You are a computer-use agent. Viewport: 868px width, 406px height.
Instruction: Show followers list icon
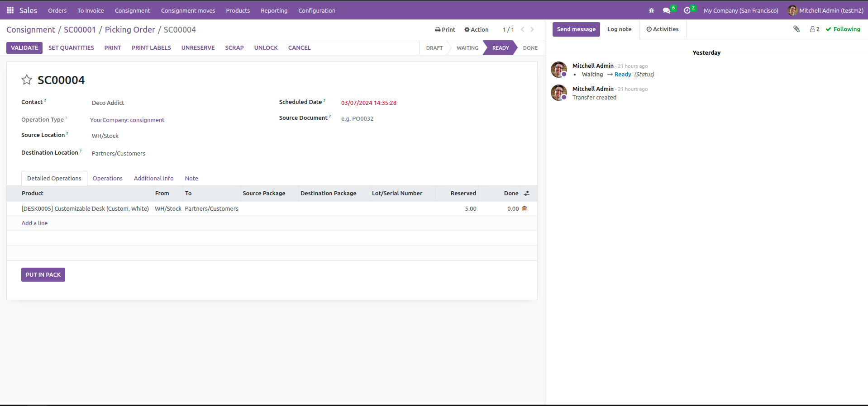815,29
